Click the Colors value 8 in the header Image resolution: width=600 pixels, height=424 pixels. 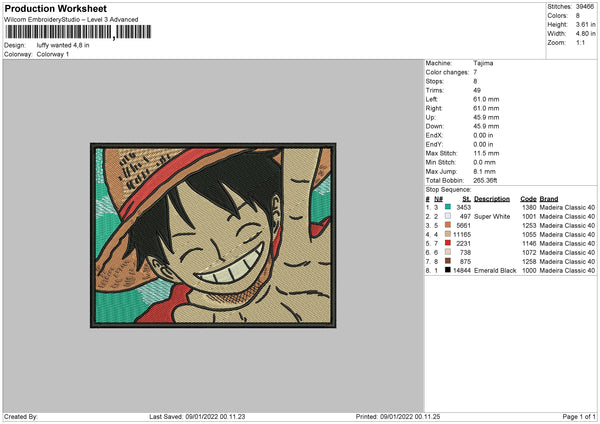point(577,16)
